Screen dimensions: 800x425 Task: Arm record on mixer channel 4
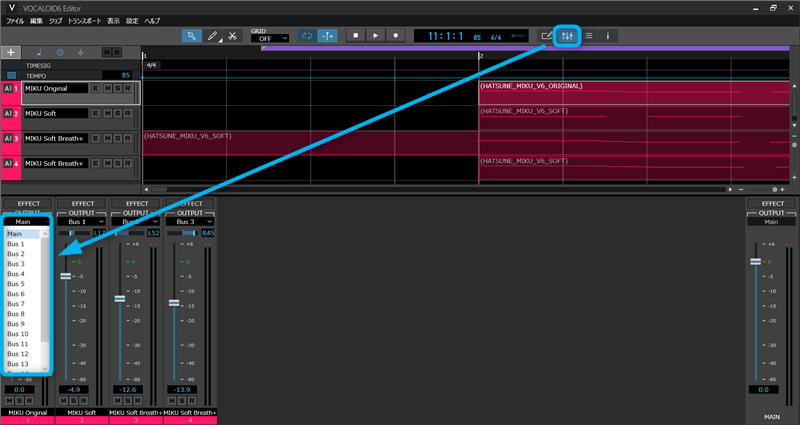191,401
